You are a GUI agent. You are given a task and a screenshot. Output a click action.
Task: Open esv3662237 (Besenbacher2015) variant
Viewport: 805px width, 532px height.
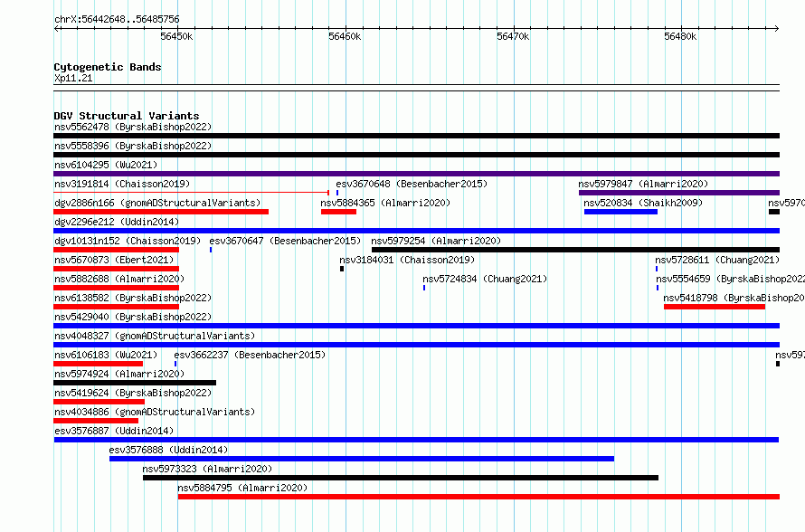[250, 355]
